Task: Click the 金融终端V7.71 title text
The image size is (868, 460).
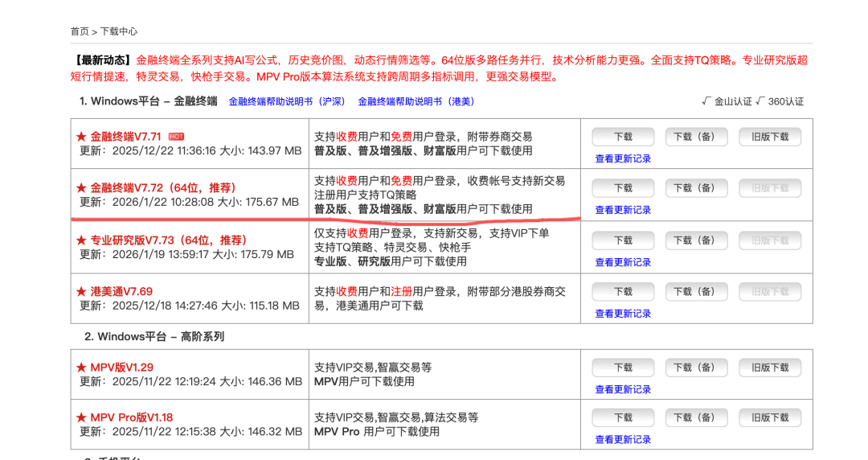Action: tap(125, 137)
